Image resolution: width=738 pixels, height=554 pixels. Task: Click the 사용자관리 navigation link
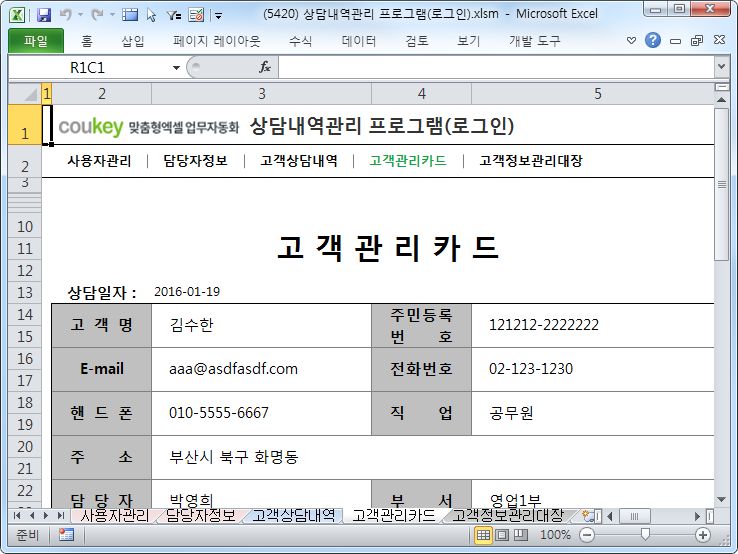coord(99,161)
